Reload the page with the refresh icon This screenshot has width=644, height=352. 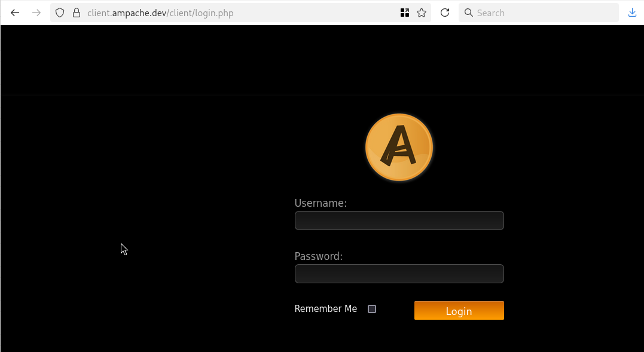click(x=445, y=13)
